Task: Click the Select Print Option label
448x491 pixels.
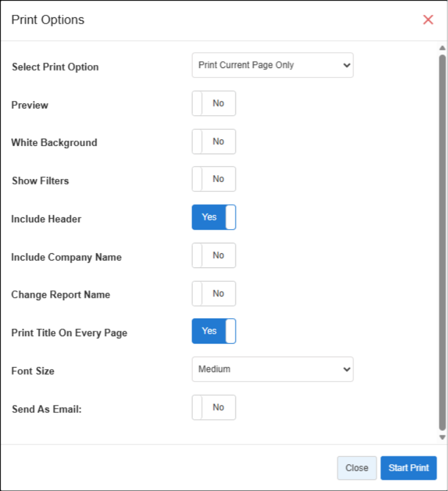Action: coord(55,67)
